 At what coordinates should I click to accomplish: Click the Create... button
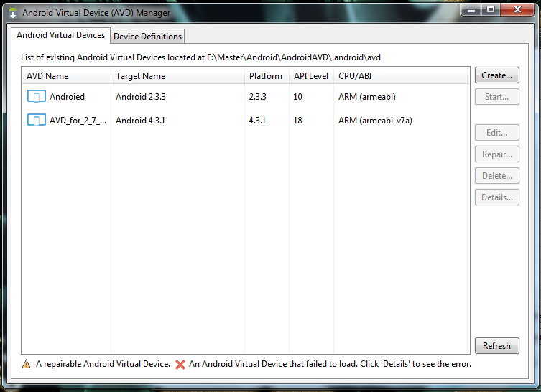coord(497,75)
